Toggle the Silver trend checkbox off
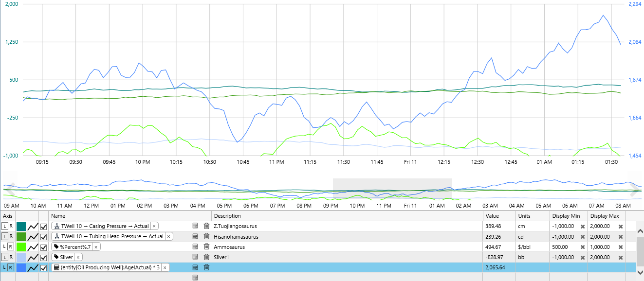The width and height of the screenshot is (644, 281). coord(44,257)
